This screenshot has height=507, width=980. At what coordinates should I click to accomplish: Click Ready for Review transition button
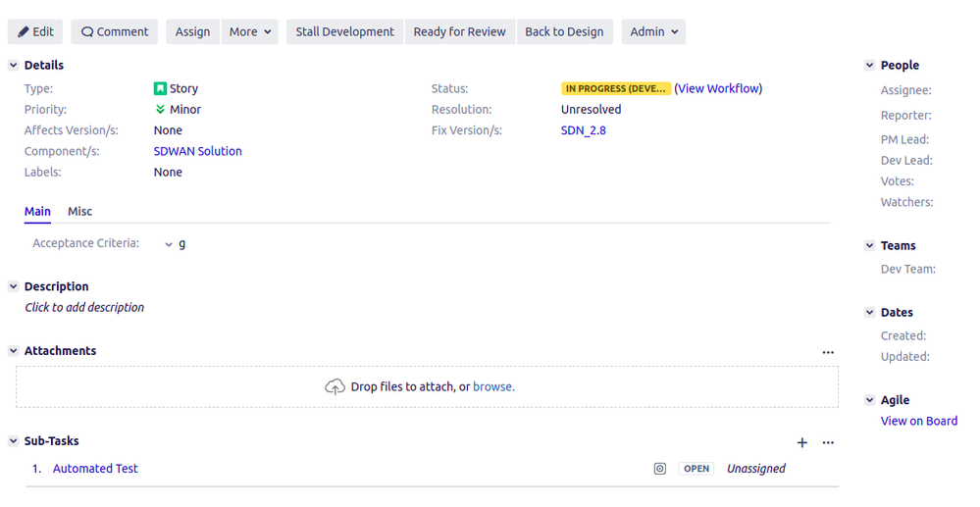(459, 32)
